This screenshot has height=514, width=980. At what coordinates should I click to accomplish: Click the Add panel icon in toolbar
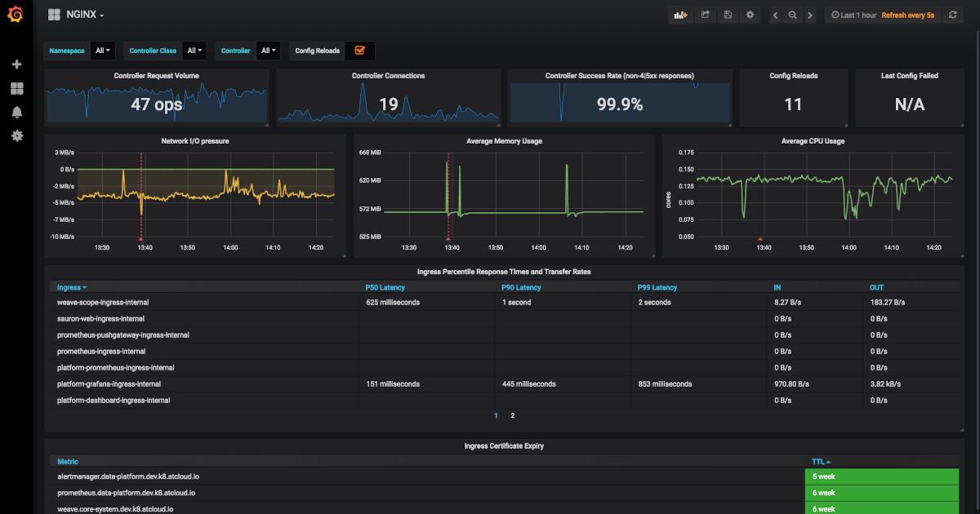[x=680, y=15]
